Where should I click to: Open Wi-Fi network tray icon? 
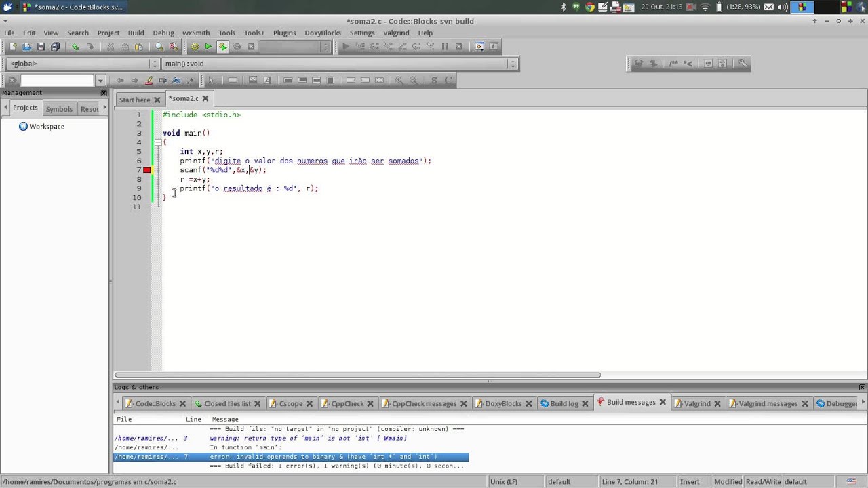705,7
